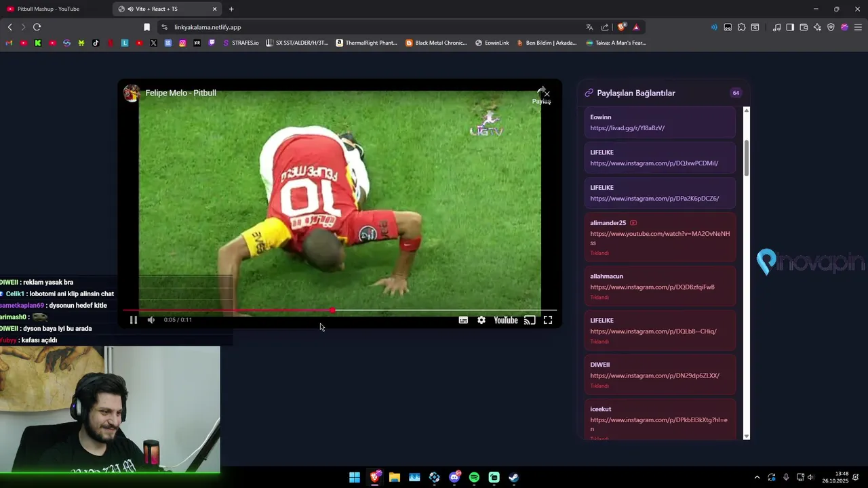This screenshot has height=488, width=868.
Task: Go back in browser history
Action: pos(9,27)
